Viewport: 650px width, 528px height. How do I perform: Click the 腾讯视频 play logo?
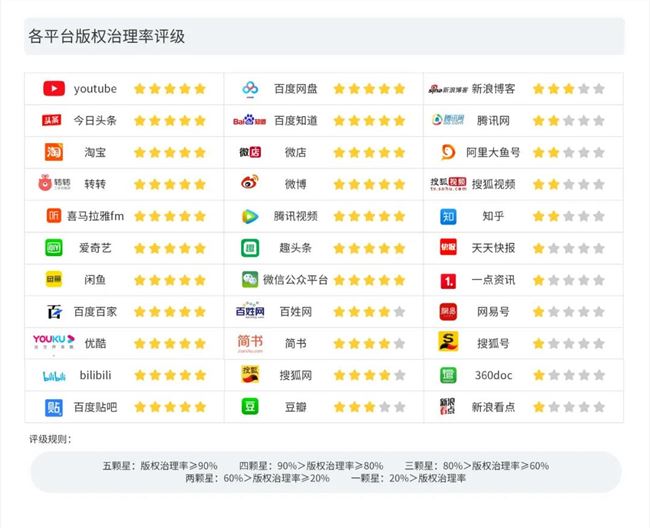tap(250, 216)
